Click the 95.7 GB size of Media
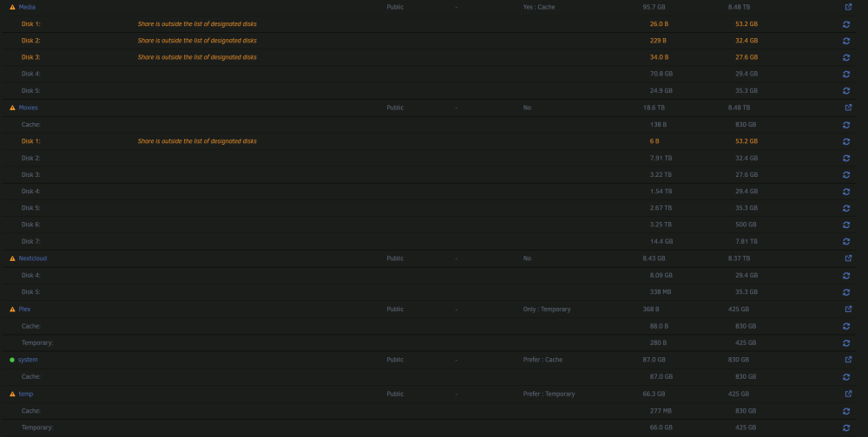This screenshot has width=868, height=437. [654, 7]
